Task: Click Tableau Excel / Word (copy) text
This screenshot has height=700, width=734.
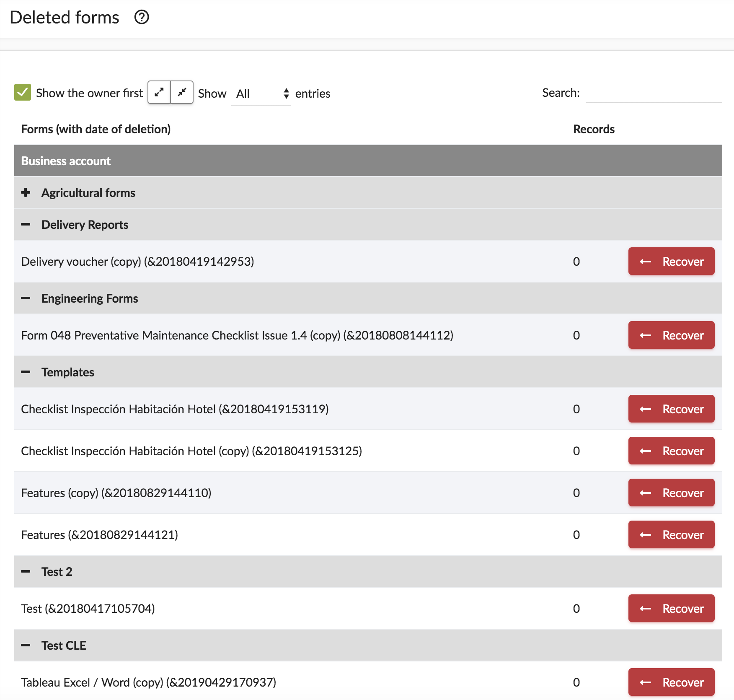Action: [149, 682]
